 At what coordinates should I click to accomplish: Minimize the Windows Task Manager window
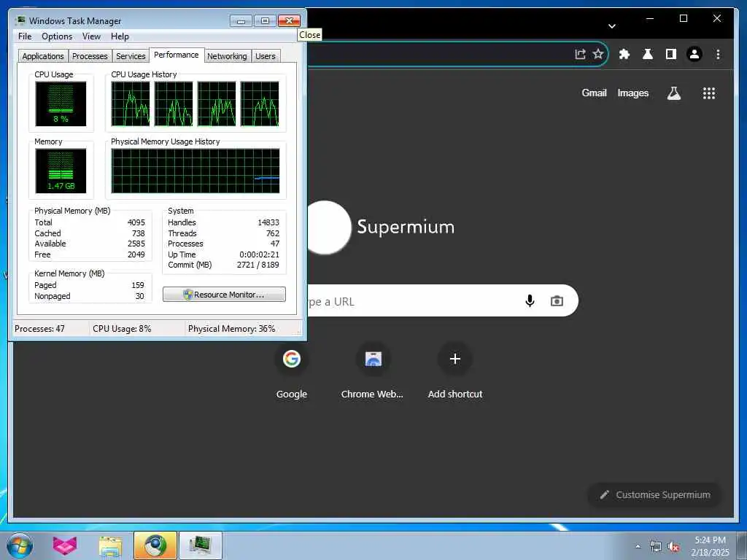point(241,21)
